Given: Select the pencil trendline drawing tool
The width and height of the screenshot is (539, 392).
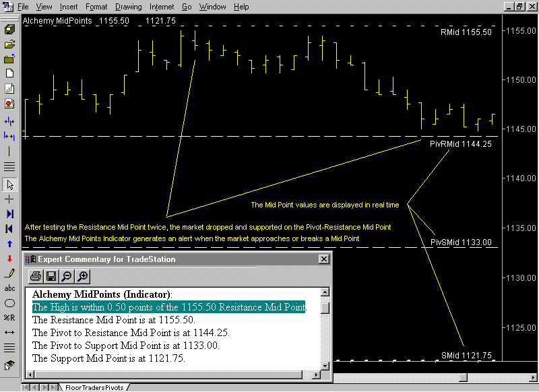Looking at the screenshot, I should pos(9,273).
